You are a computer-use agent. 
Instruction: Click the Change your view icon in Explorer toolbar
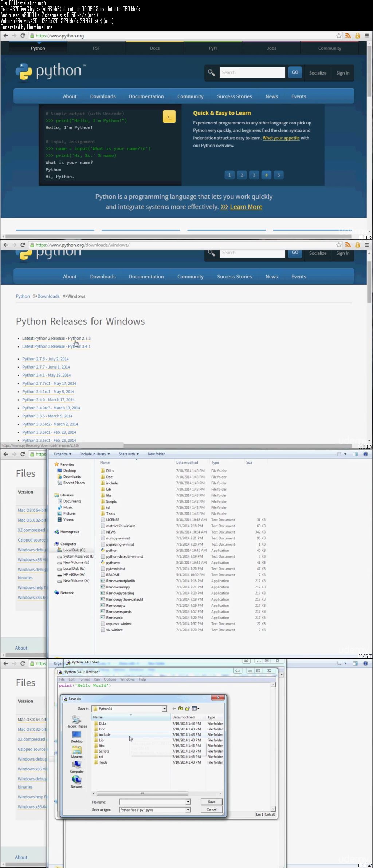coord(339,454)
